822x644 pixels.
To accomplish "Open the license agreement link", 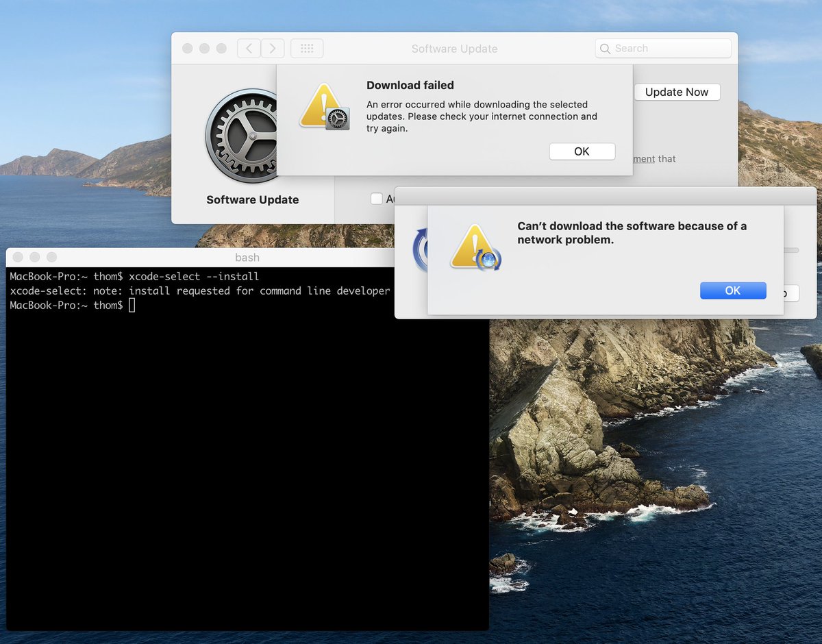I will [644, 159].
